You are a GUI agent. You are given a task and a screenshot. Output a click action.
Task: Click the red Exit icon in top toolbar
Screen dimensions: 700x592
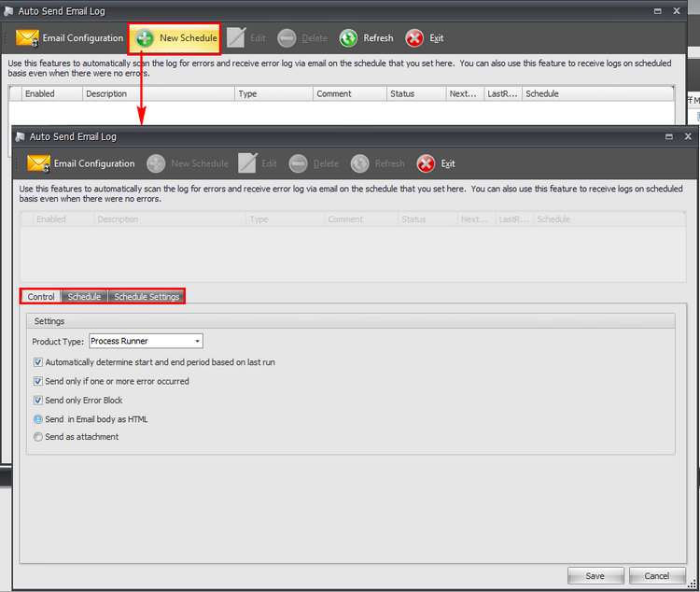[414, 38]
